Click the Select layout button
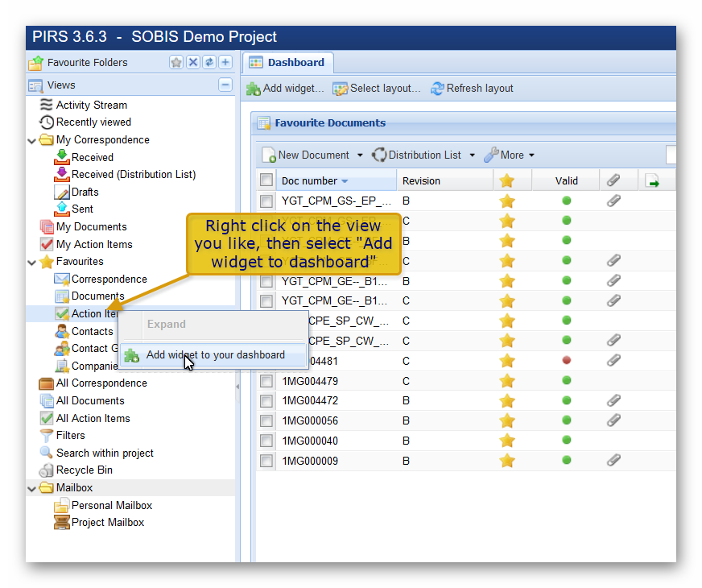 point(377,89)
